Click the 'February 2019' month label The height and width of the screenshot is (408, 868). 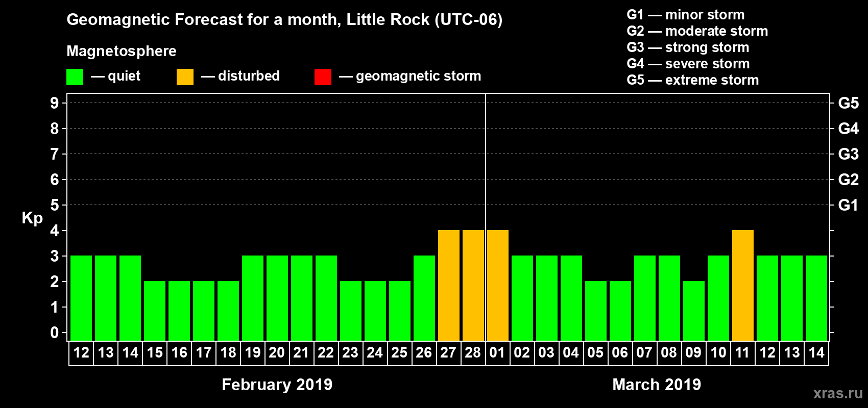coord(277,385)
